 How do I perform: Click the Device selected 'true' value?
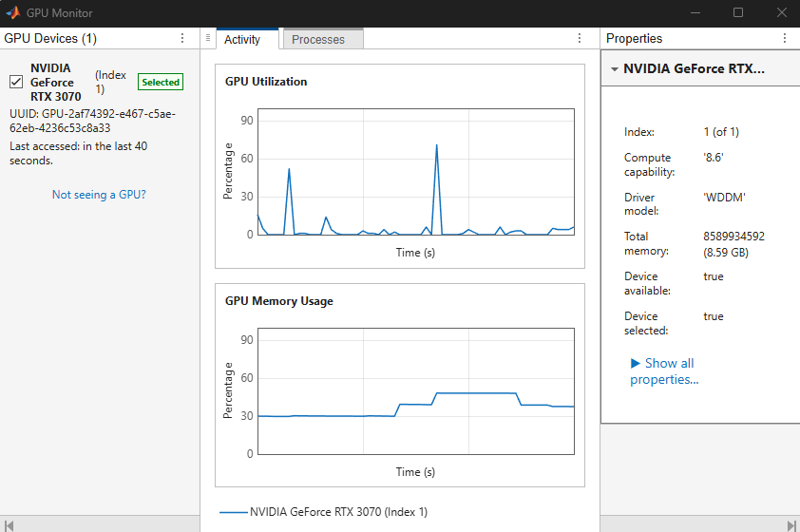pyautogui.click(x=714, y=316)
